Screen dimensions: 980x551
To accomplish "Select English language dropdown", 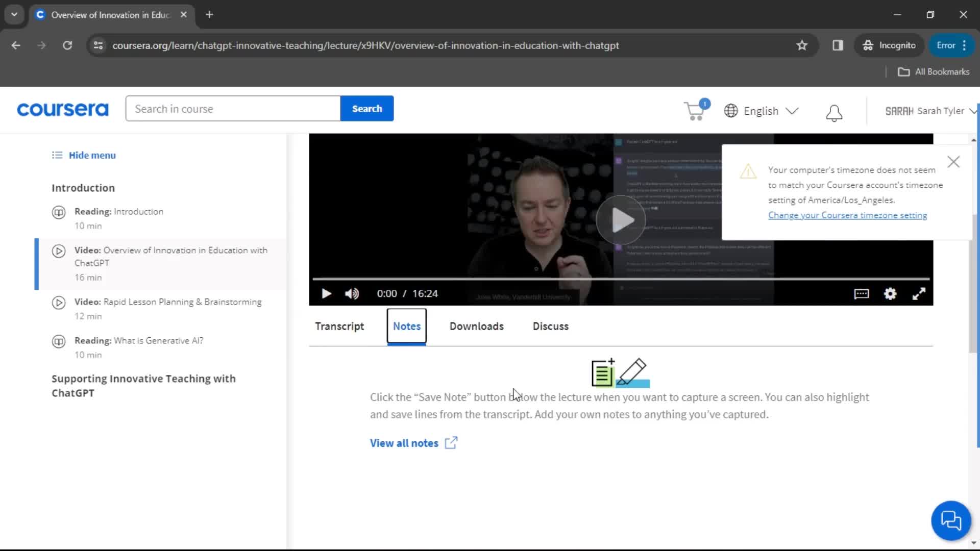I will point(761,111).
